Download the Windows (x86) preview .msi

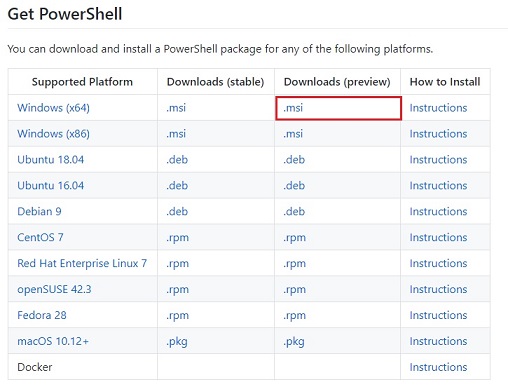click(293, 134)
